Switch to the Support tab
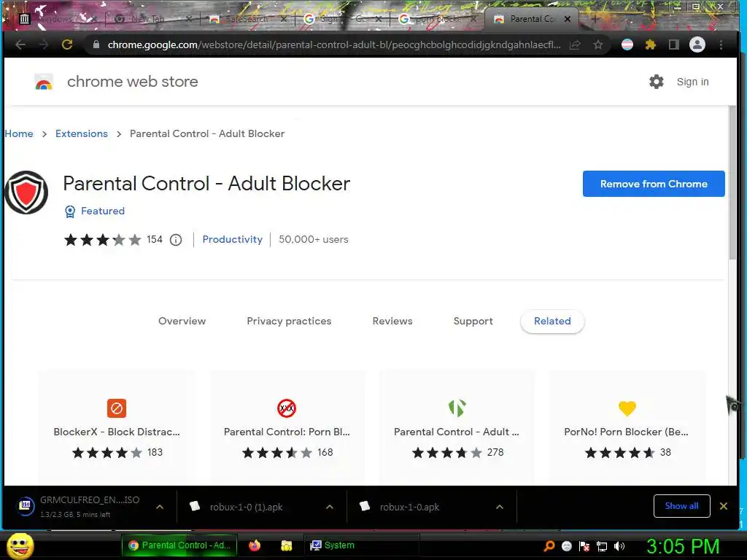The height and width of the screenshot is (560, 747). click(473, 321)
